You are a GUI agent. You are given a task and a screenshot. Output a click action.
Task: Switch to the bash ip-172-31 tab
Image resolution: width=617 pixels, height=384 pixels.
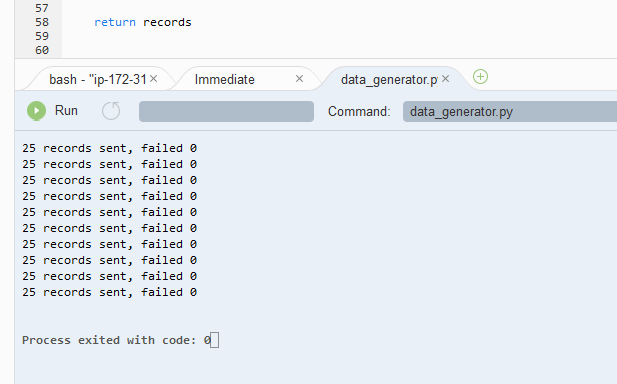click(x=98, y=79)
